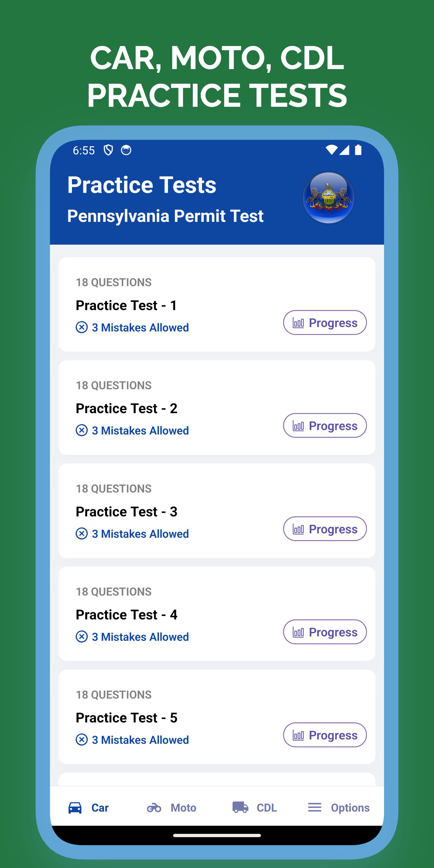View Progress for Practice Test - 3

(325, 529)
